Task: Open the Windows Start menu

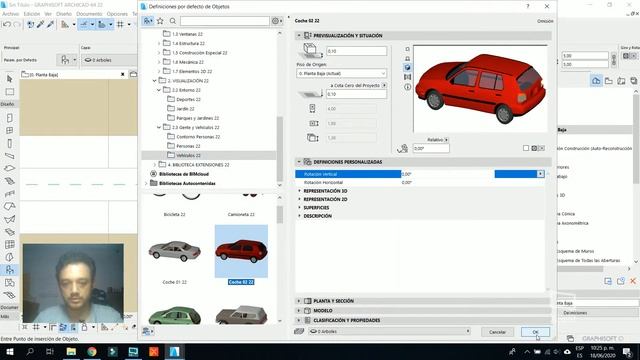Action: click(x=9, y=351)
